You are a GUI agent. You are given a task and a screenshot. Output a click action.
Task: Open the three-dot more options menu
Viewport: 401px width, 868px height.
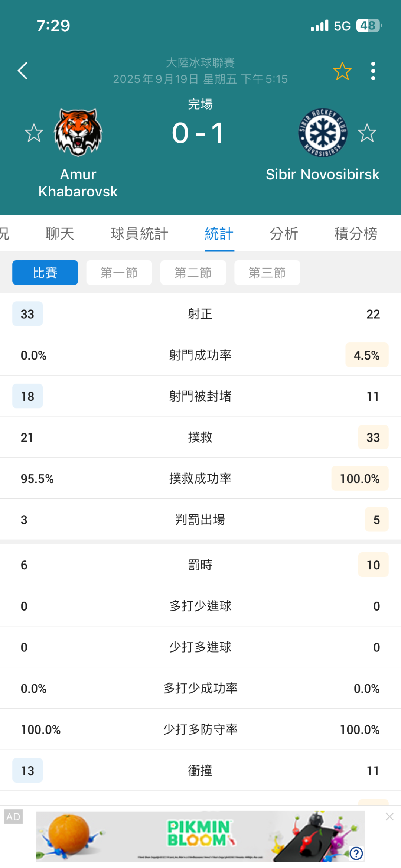click(373, 71)
